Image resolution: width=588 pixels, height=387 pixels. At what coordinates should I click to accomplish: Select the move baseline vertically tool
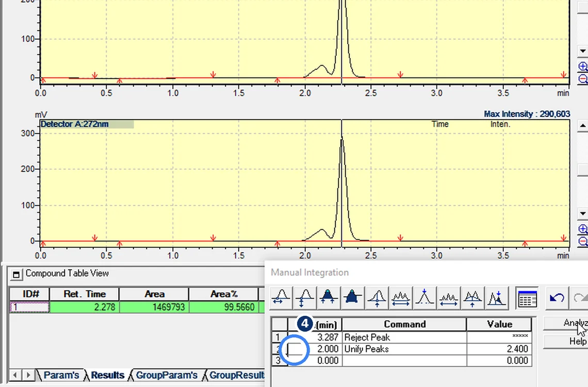coord(305,298)
